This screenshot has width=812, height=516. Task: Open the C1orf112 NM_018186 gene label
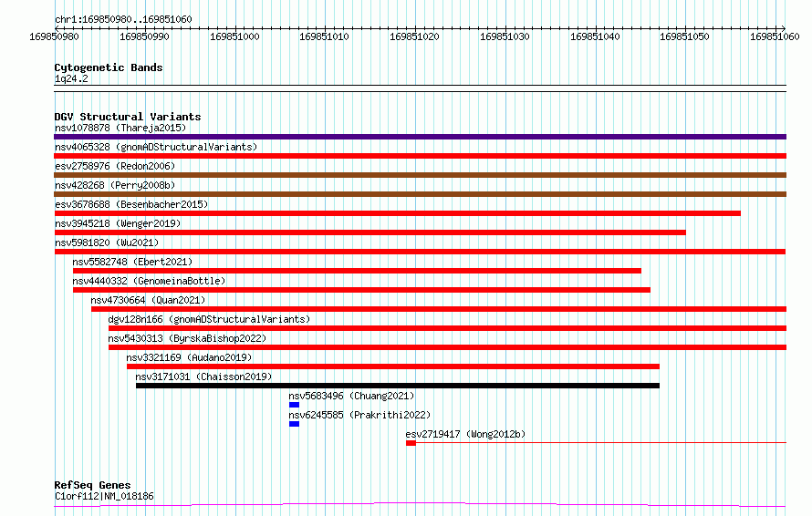(x=104, y=496)
